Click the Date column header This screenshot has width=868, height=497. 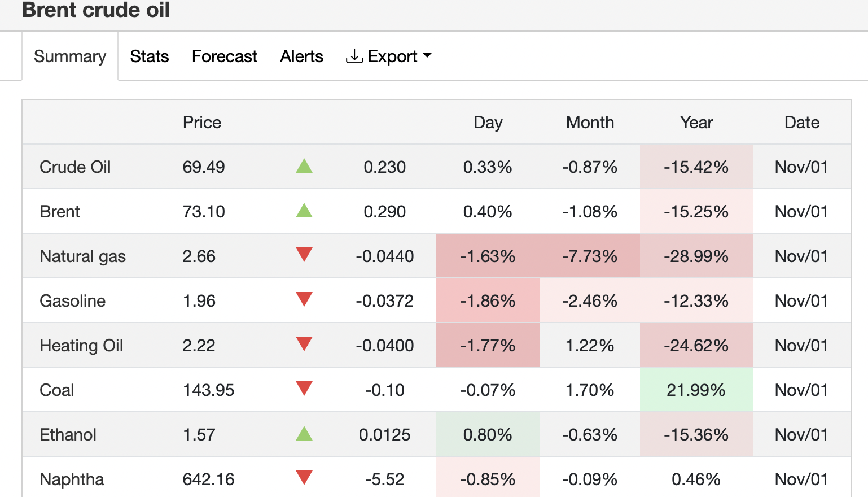(x=802, y=123)
